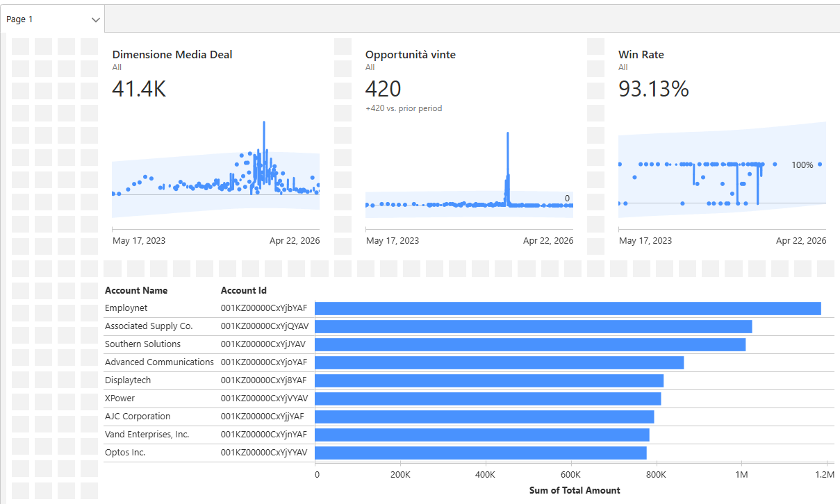Click the Advanced Communications bar
The width and height of the screenshot is (840, 504).
pos(499,362)
